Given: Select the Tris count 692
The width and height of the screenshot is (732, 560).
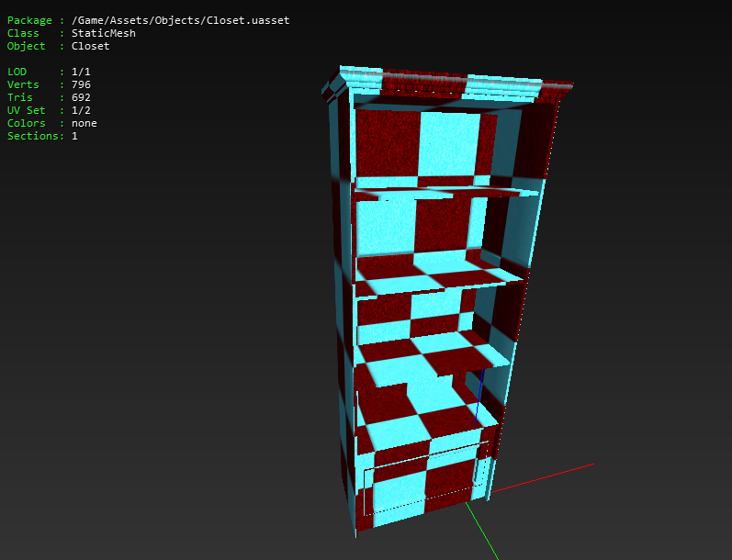Looking at the screenshot, I should tap(81, 97).
